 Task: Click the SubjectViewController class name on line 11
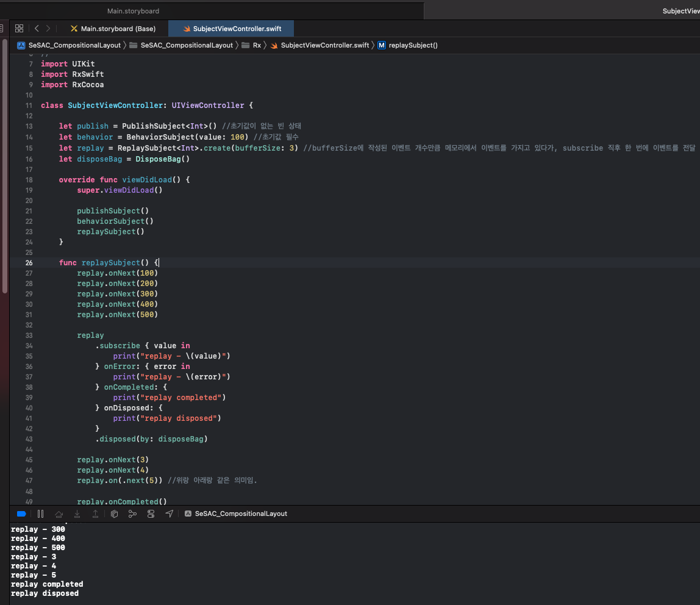pos(115,106)
